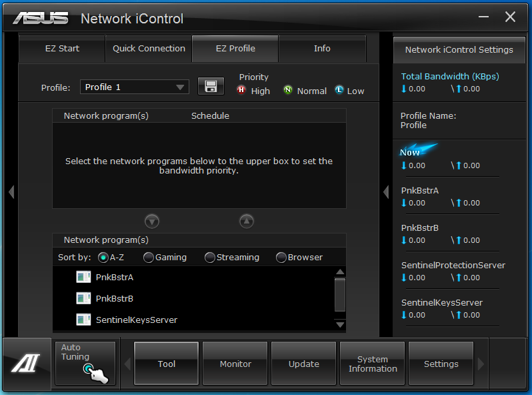Image resolution: width=532 pixels, height=395 pixels.
Task: Open the Tool menu button
Action: pyautogui.click(x=166, y=364)
